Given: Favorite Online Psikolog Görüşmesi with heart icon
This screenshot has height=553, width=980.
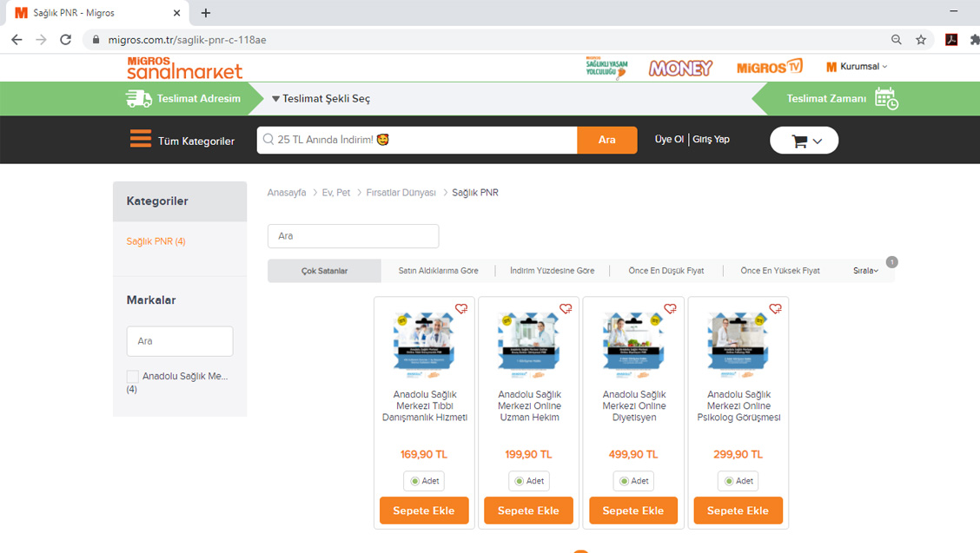Looking at the screenshot, I should click(x=775, y=309).
